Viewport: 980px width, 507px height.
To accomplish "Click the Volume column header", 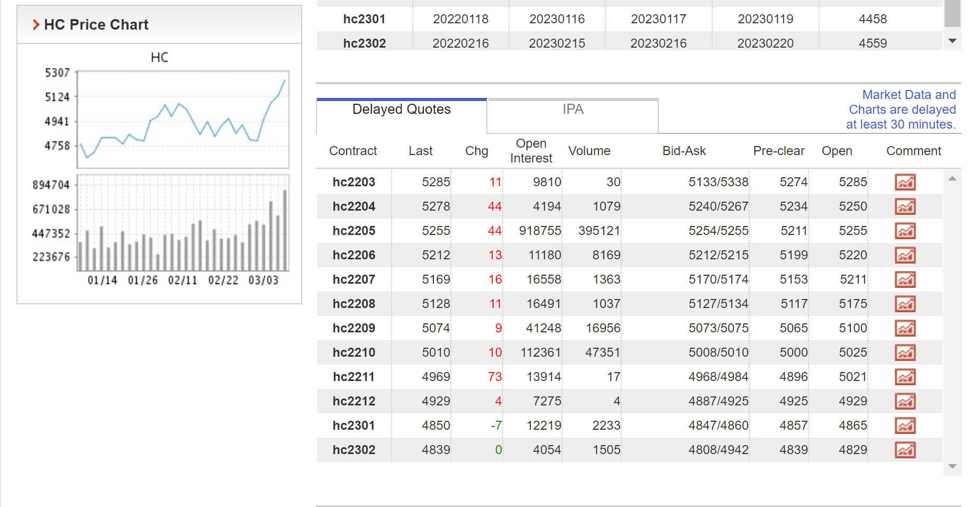I will pyautogui.click(x=589, y=151).
